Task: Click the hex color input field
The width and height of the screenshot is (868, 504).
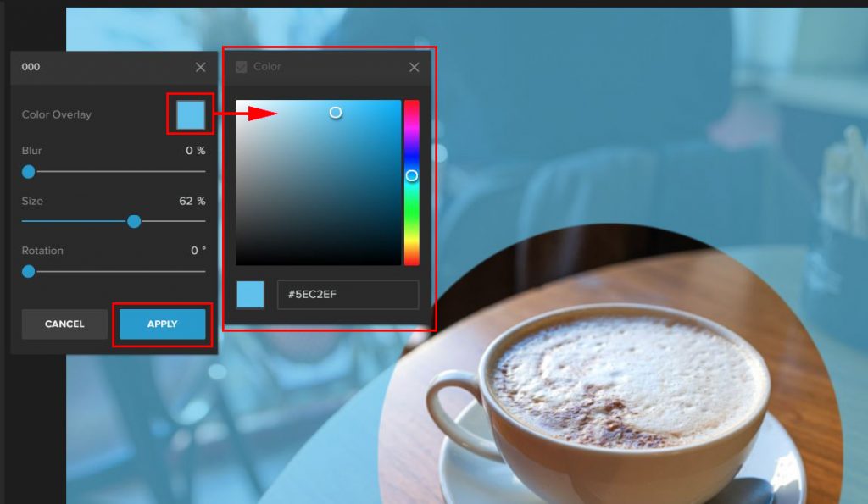Action: (348, 294)
